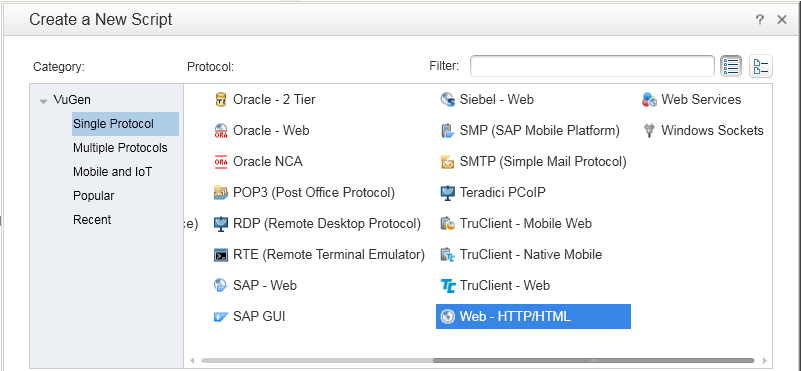Click the SAP - Web protocol icon
Screen dimensions: 801x371
pos(220,286)
